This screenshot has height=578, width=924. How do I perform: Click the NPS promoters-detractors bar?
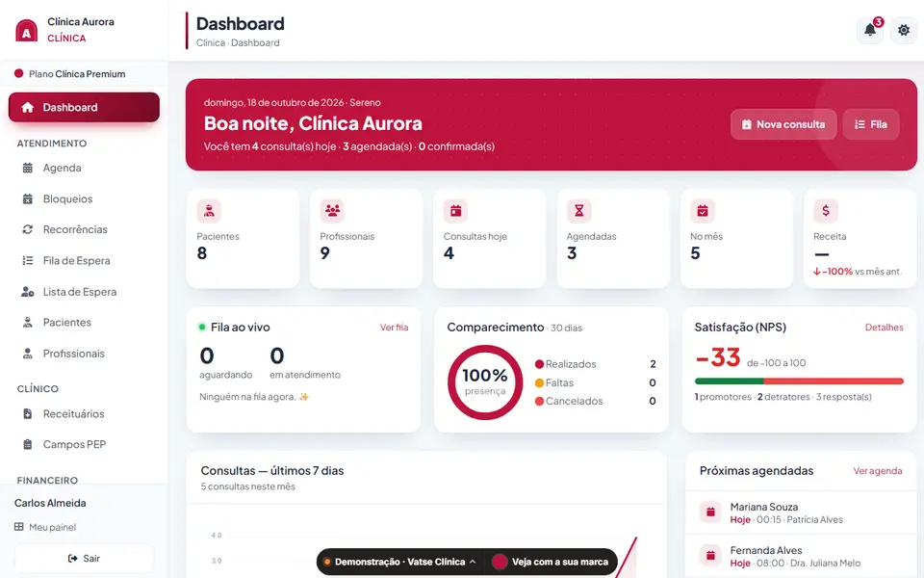[x=799, y=381]
